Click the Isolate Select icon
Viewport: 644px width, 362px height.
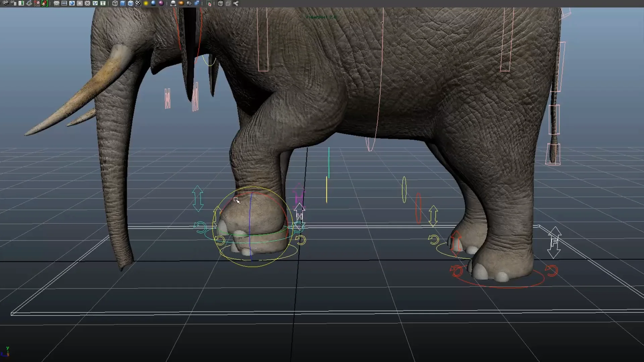tap(209, 3)
